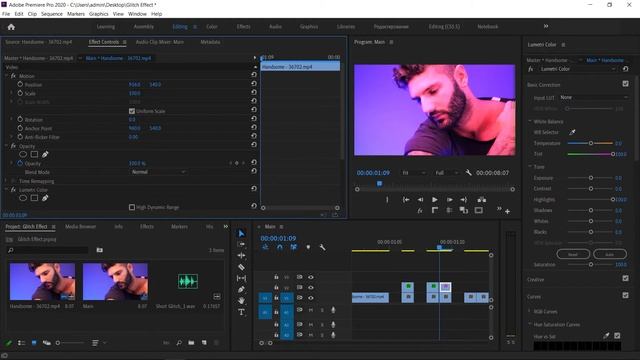Click the Auto button in Lumetri
The image size is (640, 360).
pyautogui.click(x=610, y=254)
